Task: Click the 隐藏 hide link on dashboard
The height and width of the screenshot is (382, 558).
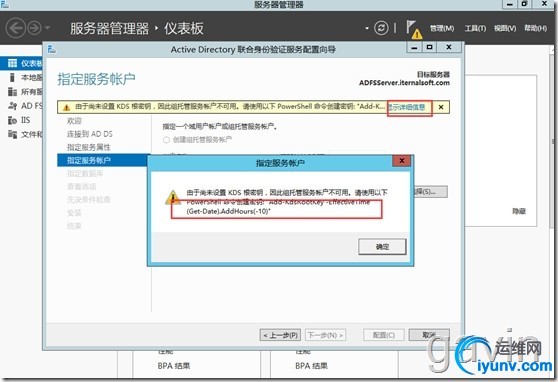Action: [x=519, y=211]
